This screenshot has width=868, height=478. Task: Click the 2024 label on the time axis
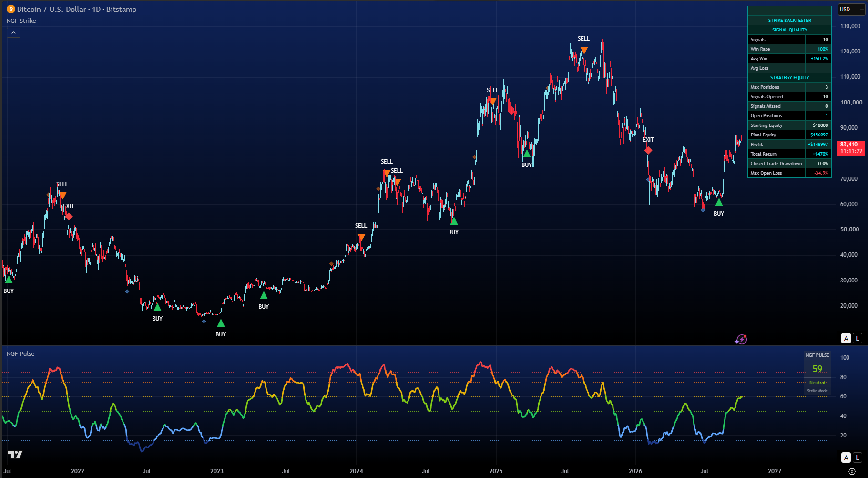point(356,471)
